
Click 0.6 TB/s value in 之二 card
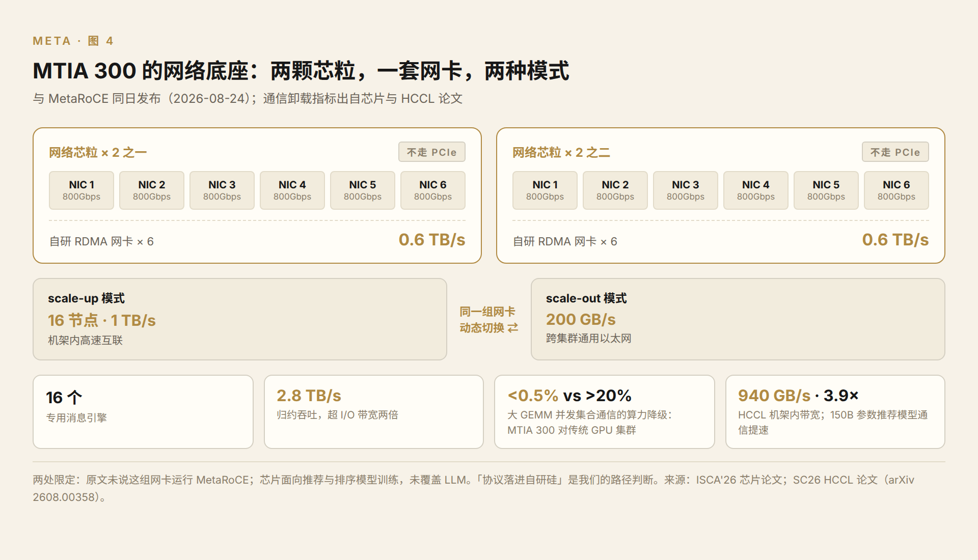(x=895, y=240)
